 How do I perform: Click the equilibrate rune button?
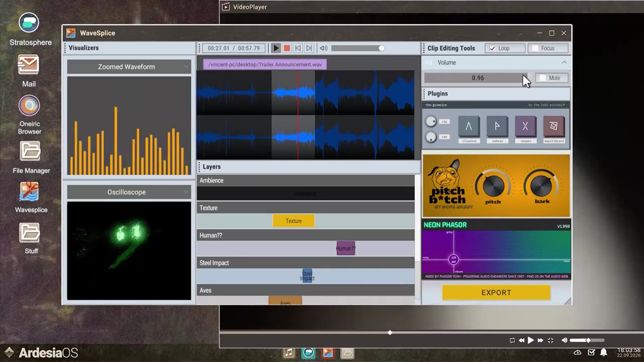coord(554,126)
